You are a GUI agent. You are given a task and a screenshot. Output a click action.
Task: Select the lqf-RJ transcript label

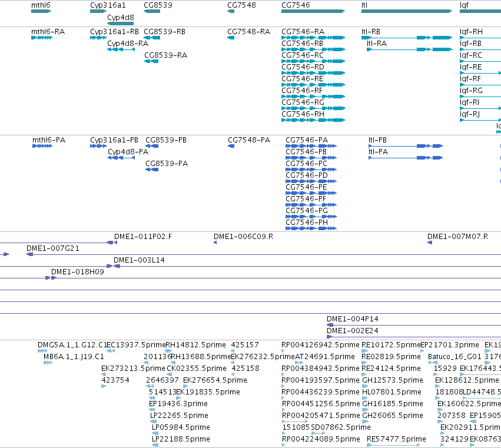pos(470,114)
